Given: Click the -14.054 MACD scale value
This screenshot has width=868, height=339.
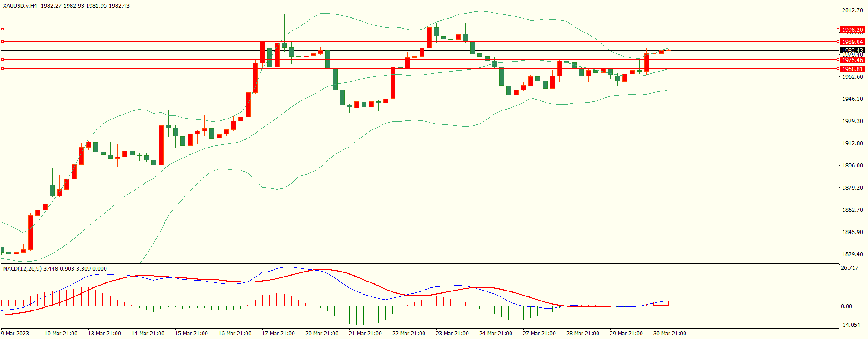Looking at the screenshot, I should tap(850, 325).
